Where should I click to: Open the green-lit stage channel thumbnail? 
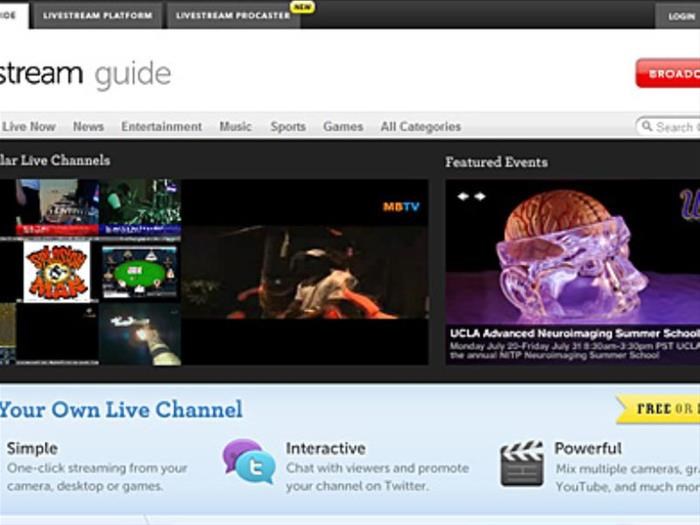pyautogui.click(x=140, y=207)
